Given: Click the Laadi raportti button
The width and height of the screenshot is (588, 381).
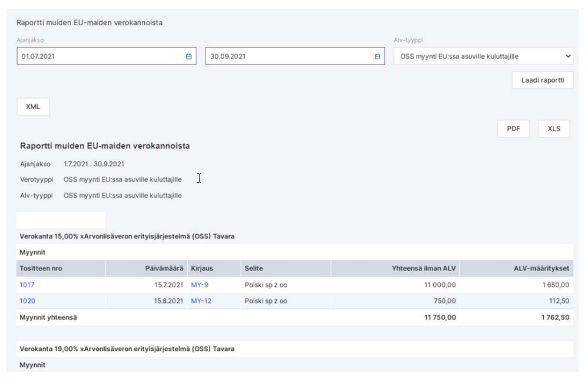Looking at the screenshot, I should click(x=543, y=80).
